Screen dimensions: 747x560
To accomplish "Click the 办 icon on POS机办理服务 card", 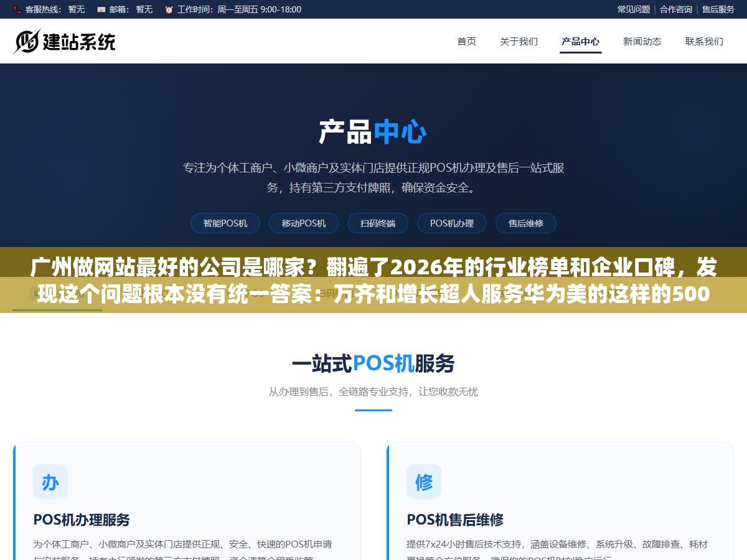I will pos(50,482).
